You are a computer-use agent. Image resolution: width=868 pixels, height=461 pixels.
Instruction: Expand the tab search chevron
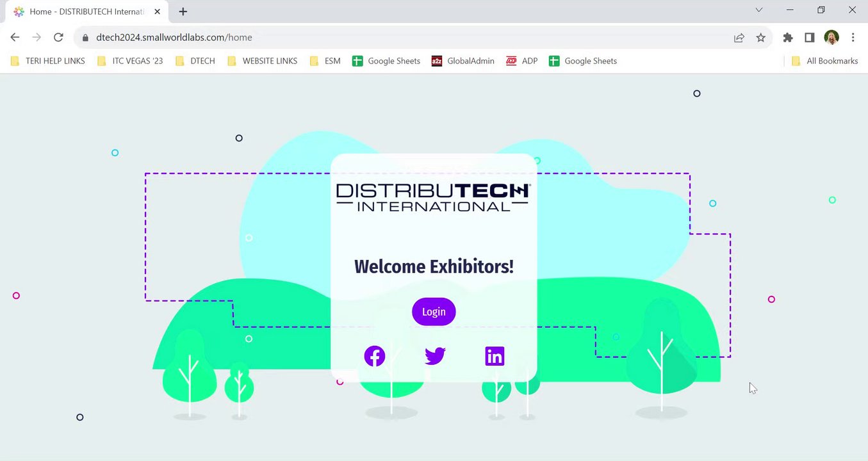click(759, 10)
